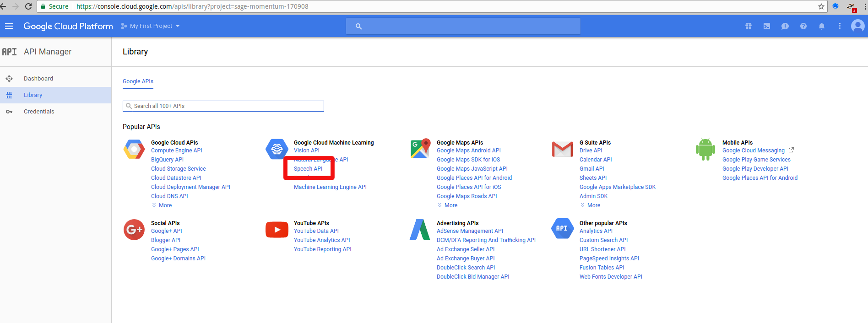Open the YouTube Data API link
Screen dimensions: 868x323
pos(316,231)
